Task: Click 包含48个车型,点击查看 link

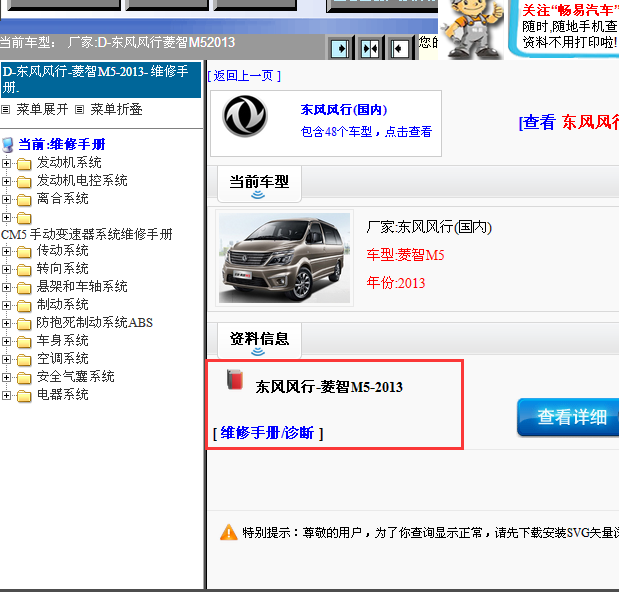Action: pyautogui.click(x=366, y=131)
